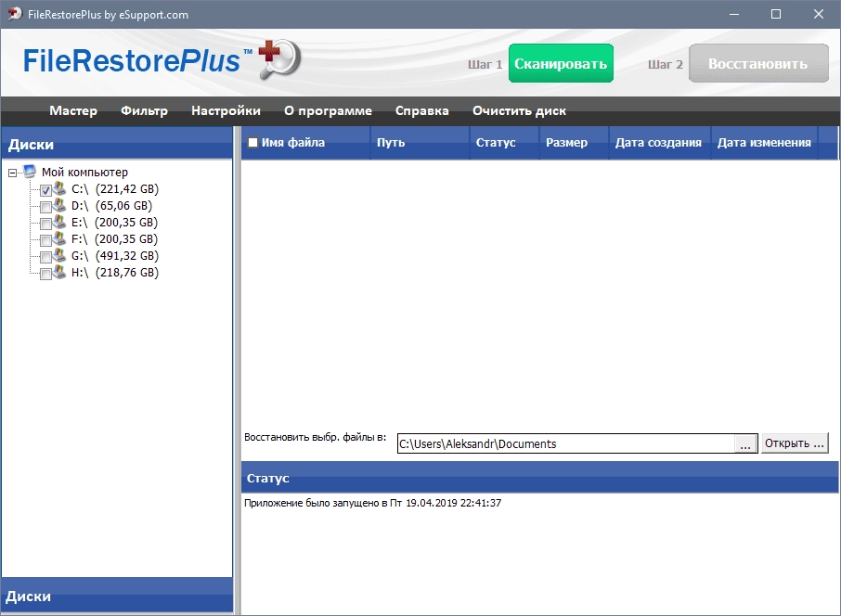Sort by Дата создания column header
This screenshot has width=841, height=616.
[660, 143]
